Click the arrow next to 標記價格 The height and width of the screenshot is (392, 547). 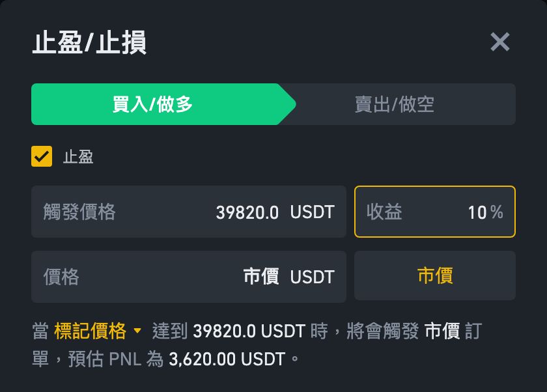pyautogui.click(x=137, y=331)
